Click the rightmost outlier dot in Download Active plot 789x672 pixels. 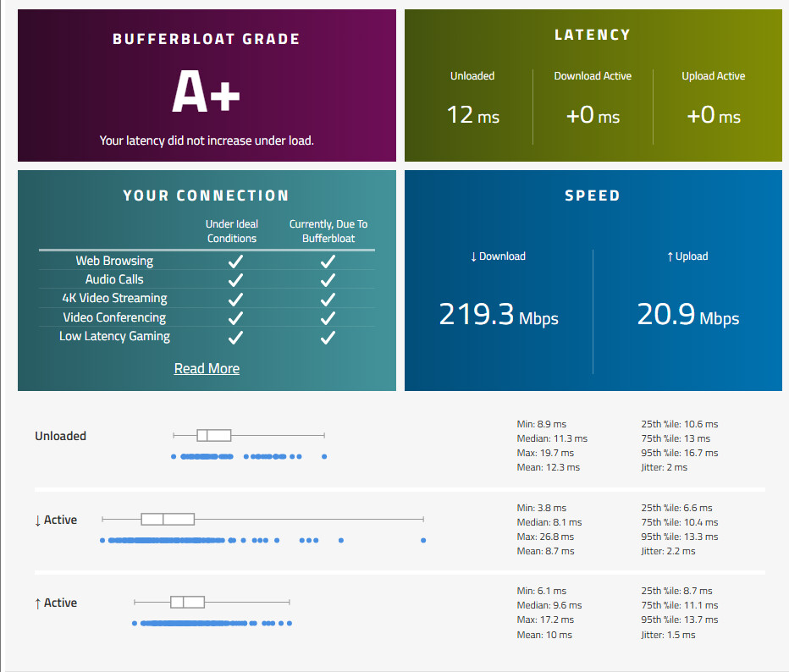pyautogui.click(x=423, y=540)
